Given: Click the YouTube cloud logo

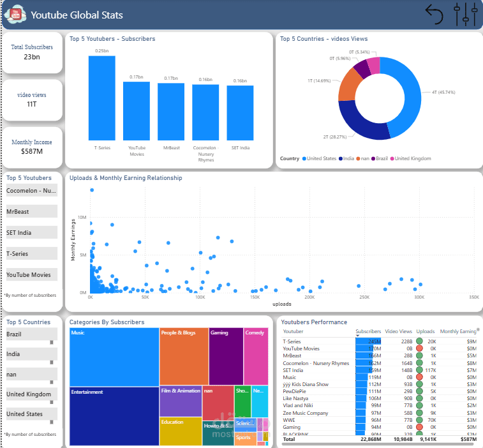Looking at the screenshot, I should tap(15, 15).
